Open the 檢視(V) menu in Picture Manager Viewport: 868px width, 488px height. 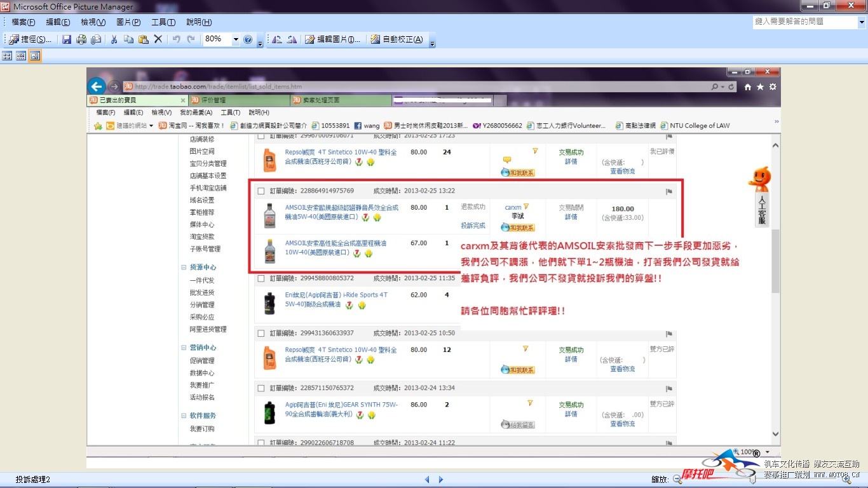pos(93,22)
